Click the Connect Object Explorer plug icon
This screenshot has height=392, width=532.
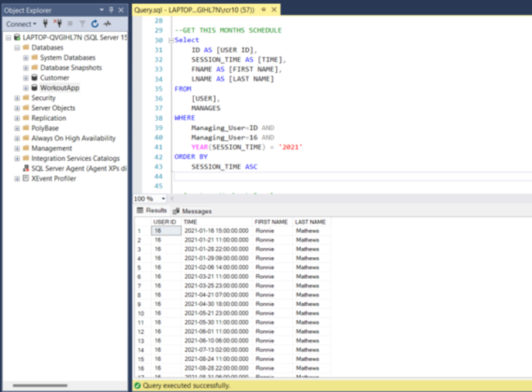click(x=45, y=24)
